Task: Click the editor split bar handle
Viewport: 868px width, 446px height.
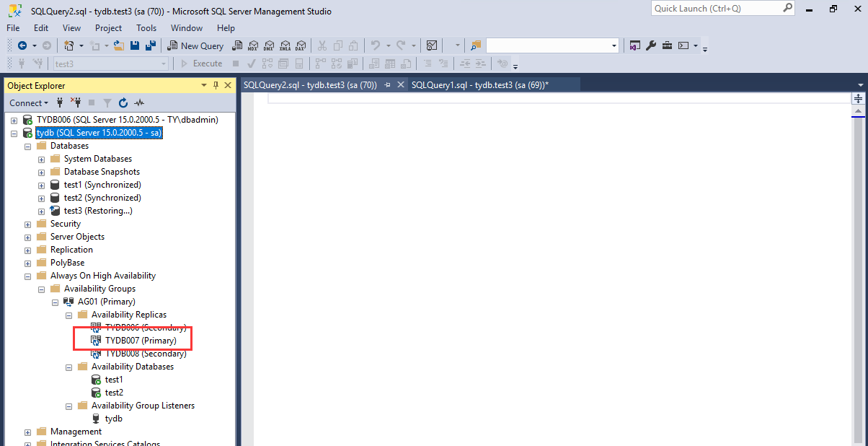Action: click(858, 98)
